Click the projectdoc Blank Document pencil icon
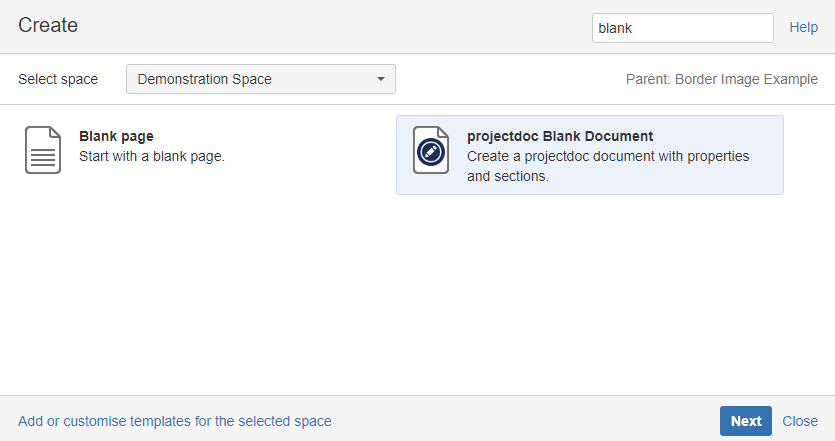This screenshot has width=835, height=441. tap(431, 151)
